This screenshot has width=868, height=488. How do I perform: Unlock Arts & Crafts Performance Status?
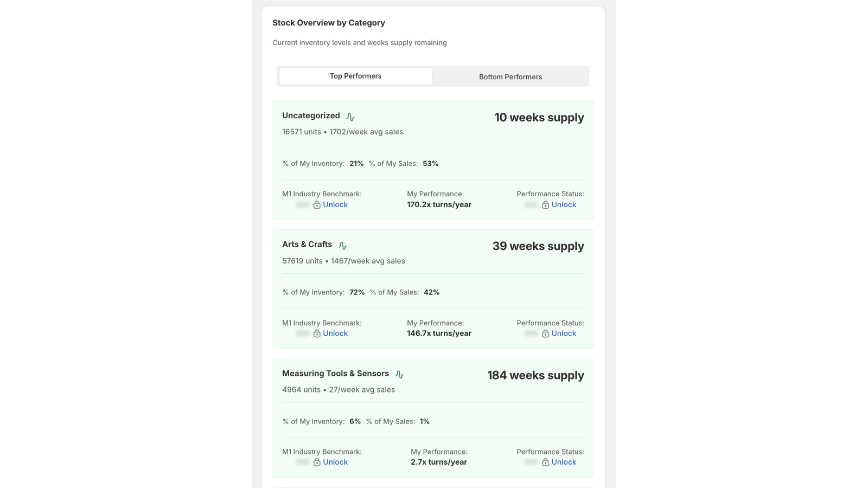click(563, 333)
